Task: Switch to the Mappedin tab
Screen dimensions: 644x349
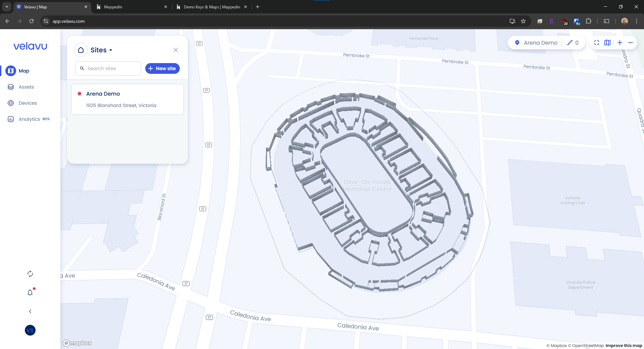Action: click(131, 7)
